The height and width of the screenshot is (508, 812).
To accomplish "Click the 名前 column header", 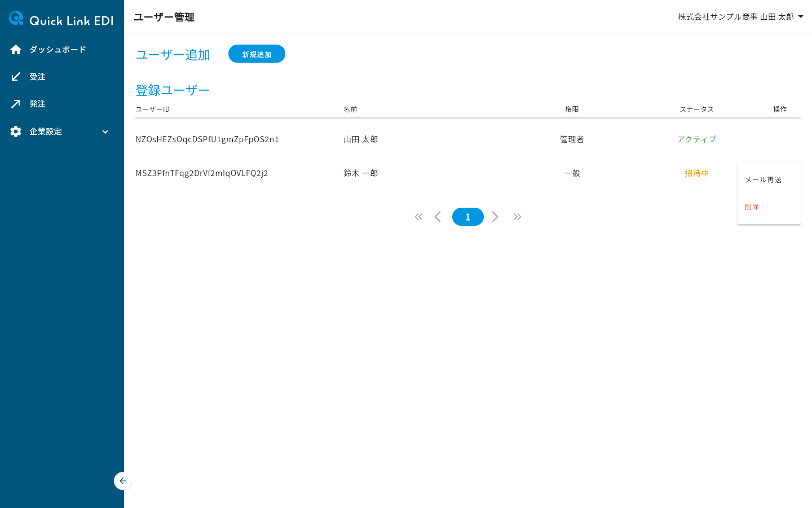I will (x=350, y=110).
